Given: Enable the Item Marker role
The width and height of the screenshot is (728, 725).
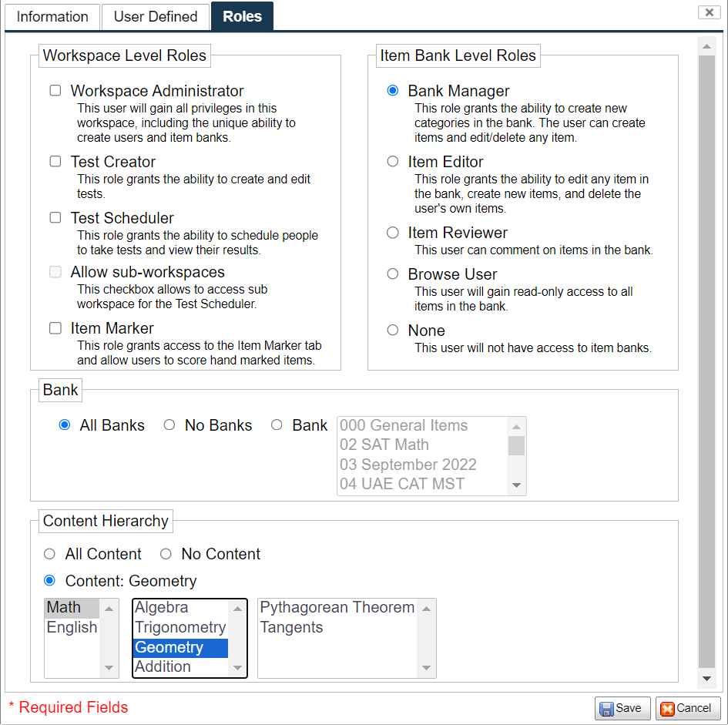Looking at the screenshot, I should point(55,328).
